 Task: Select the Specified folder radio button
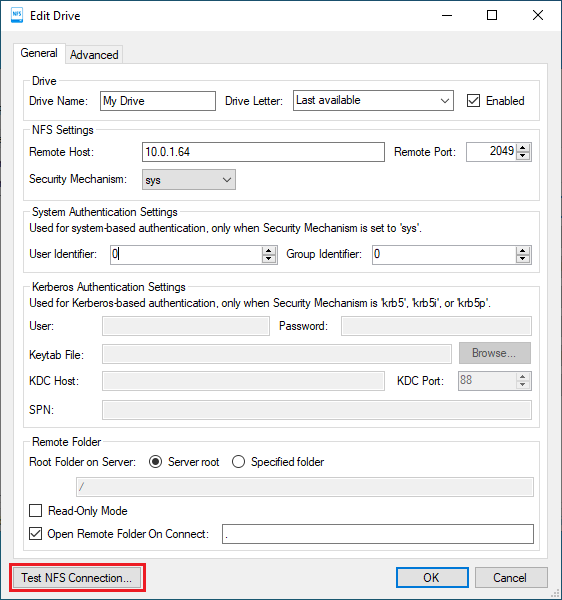[238, 462]
